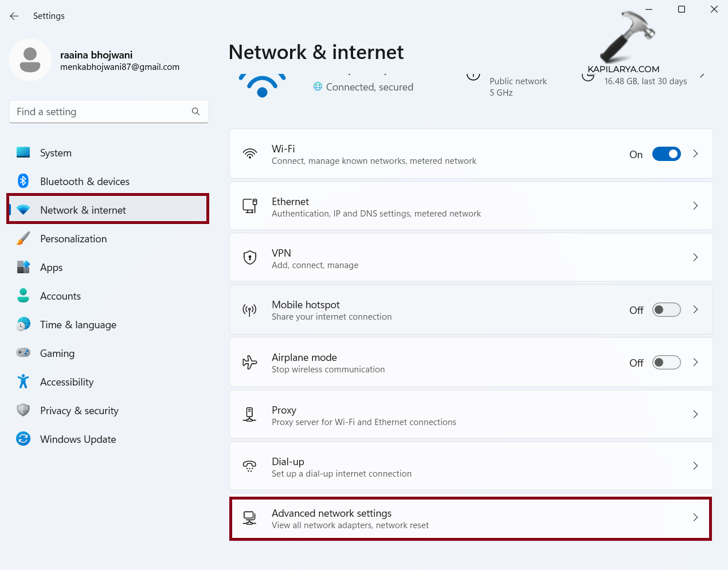728x570 pixels.
Task: Click the search magnifier icon
Action: tap(195, 111)
